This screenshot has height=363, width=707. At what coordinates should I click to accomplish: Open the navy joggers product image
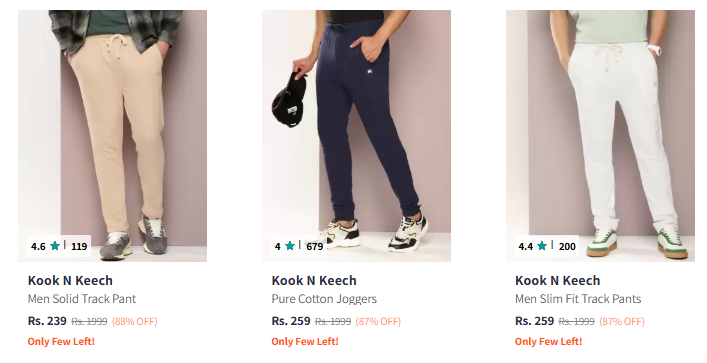(356, 136)
